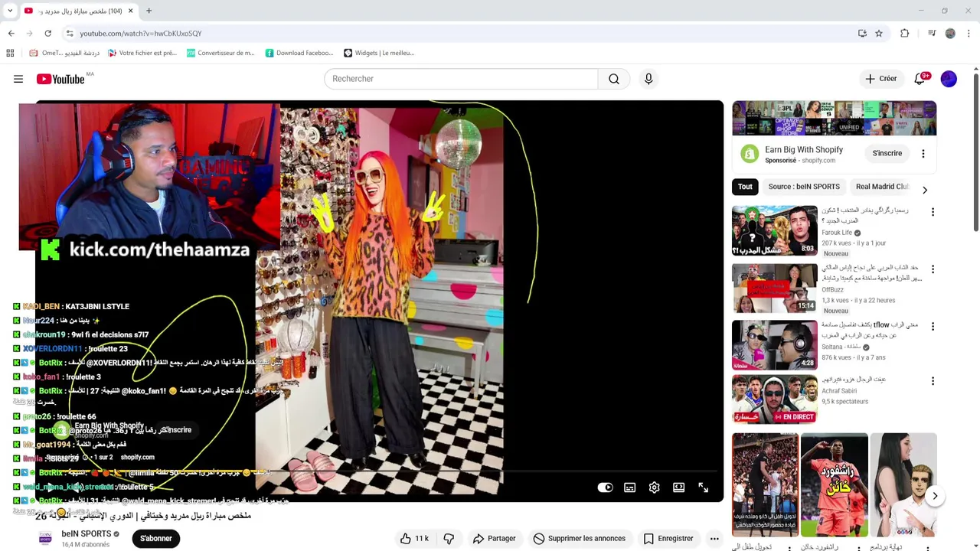This screenshot has width=980, height=551.
Task: Open the Convertisseur de m... bookmark
Action: 220,53
